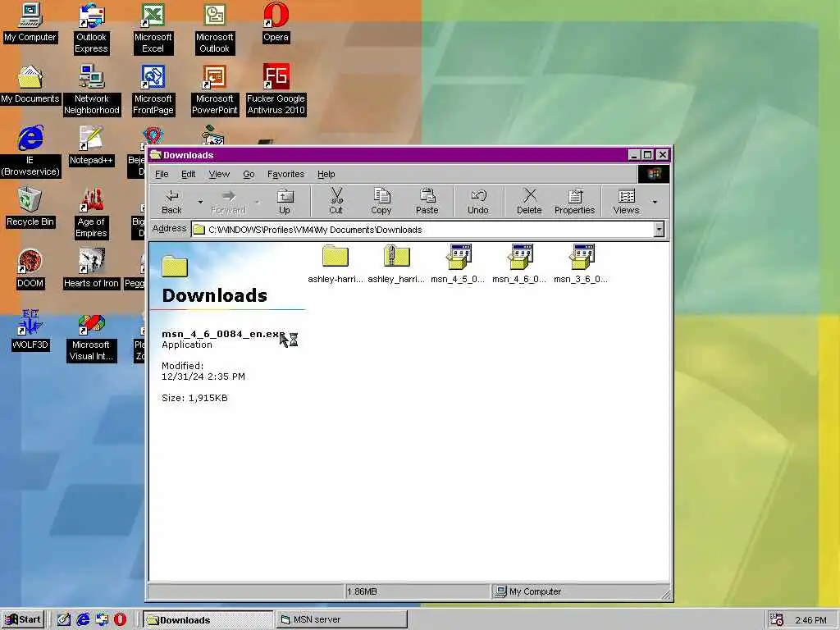Open the Back history dropdown arrow
The image size is (840, 630).
coord(200,202)
